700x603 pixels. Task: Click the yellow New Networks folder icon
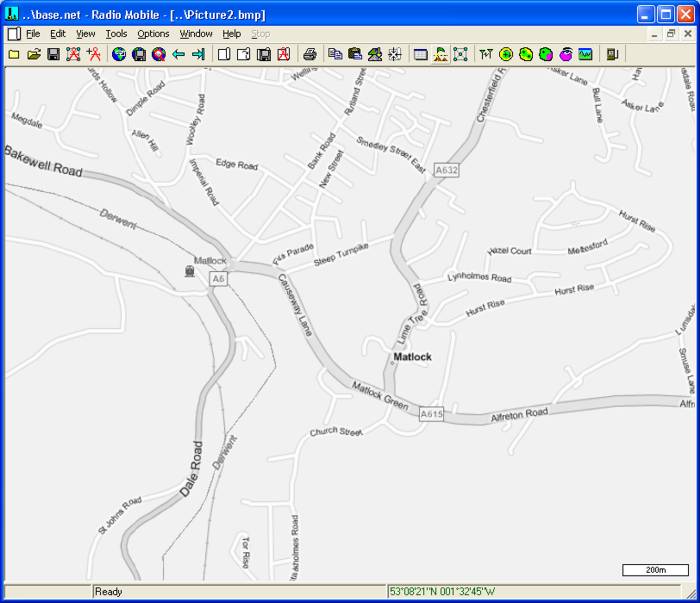(14, 54)
